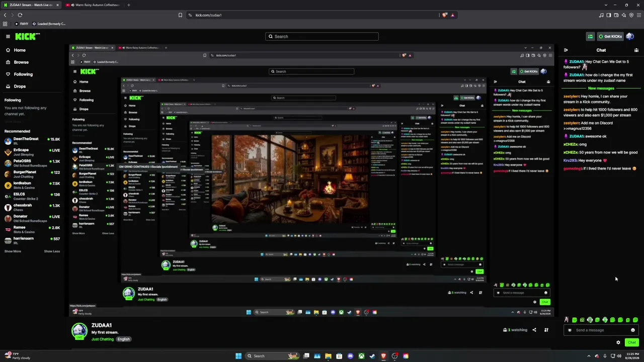Open the browser main menu
Viewport: 644px width, 362px height.
click(638, 15)
